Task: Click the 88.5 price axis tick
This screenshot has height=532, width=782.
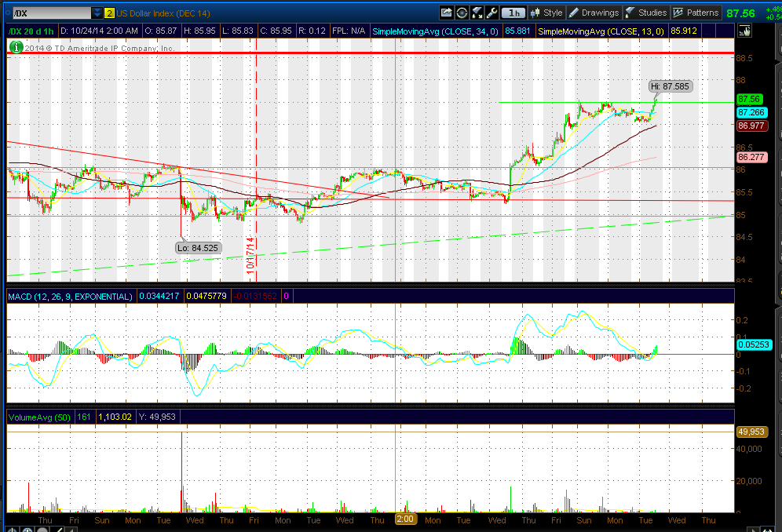Action: tap(744, 58)
